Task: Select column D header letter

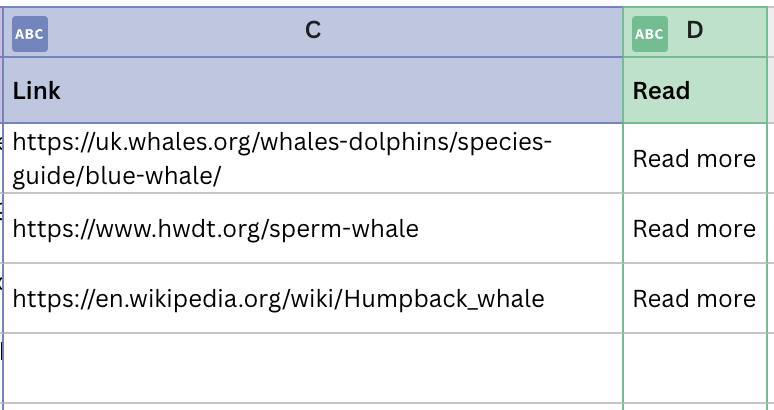Action: point(695,31)
